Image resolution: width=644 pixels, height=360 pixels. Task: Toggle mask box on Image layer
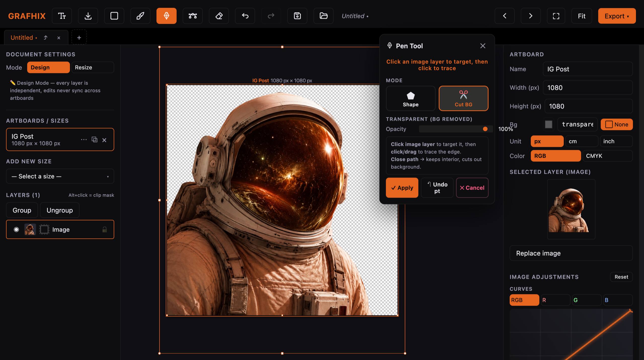(44, 229)
